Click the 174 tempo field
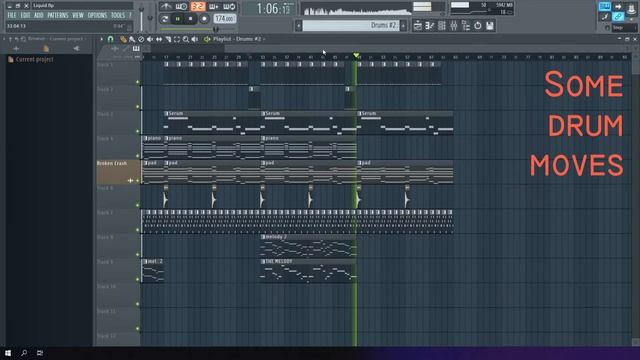640x360 pixels. click(224, 19)
